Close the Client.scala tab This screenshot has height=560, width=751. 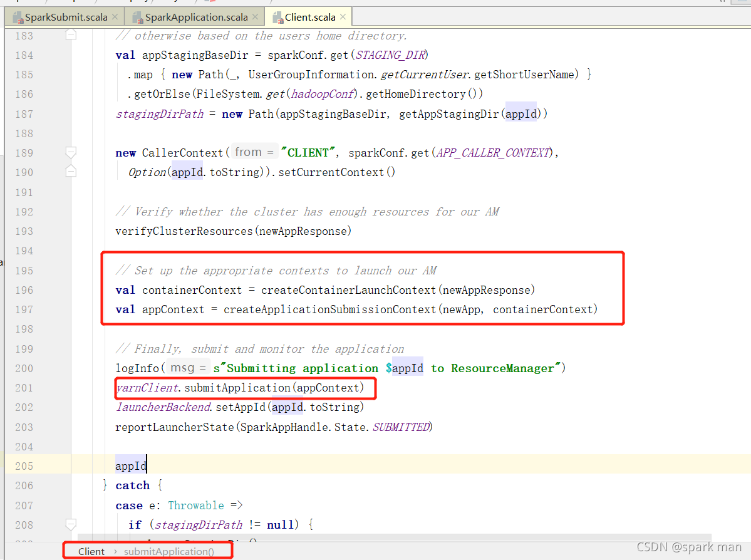[343, 17]
